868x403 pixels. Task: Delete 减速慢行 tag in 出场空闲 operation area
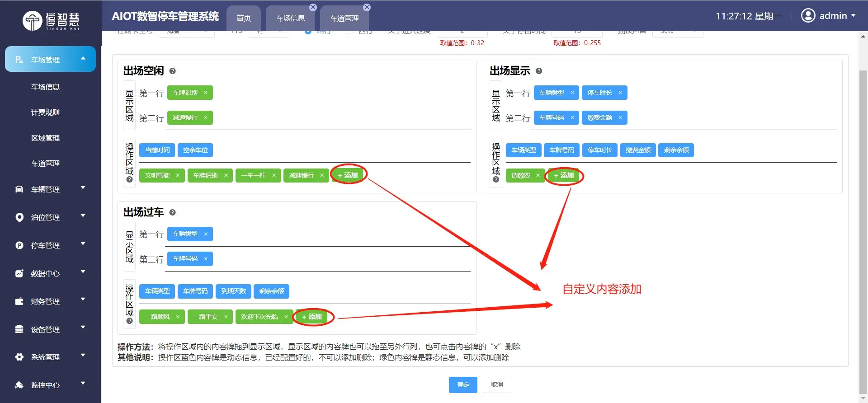[322, 175]
